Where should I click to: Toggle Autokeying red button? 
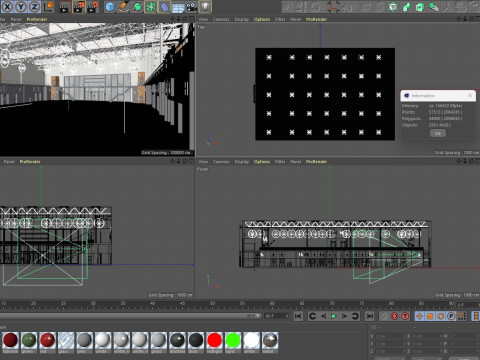click(x=394, y=316)
